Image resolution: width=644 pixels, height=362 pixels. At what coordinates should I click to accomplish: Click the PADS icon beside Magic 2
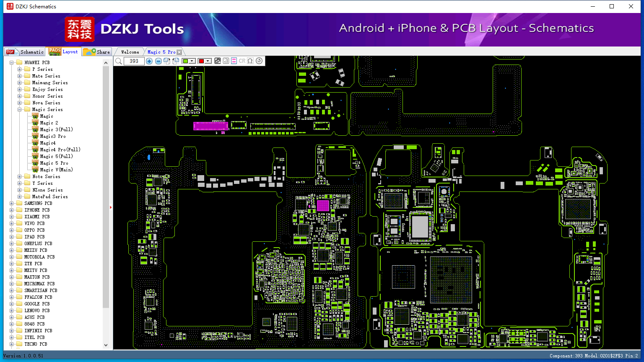(35, 123)
